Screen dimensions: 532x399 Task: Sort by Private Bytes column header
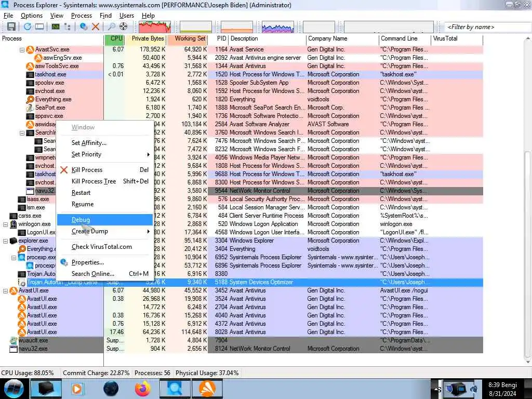(145, 38)
